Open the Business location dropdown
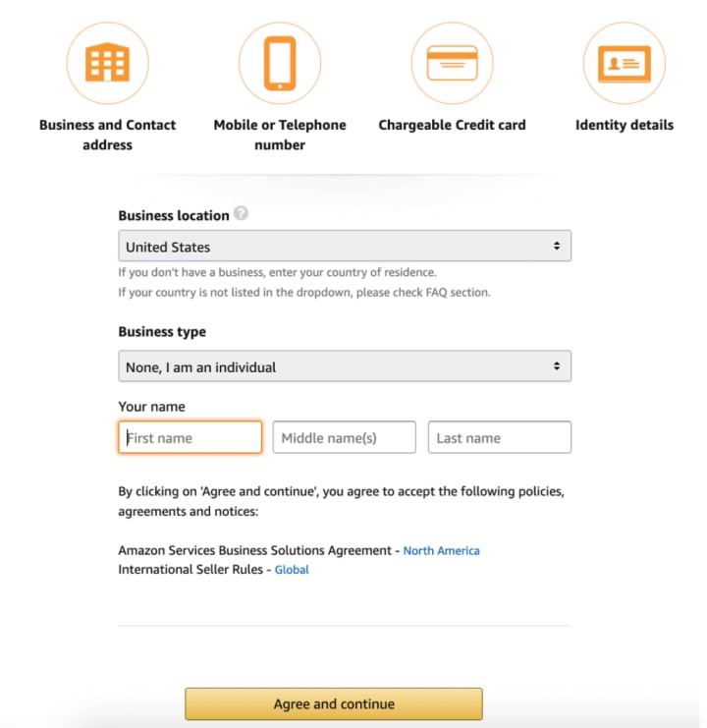Image resolution: width=707 pixels, height=728 pixels. pos(345,247)
